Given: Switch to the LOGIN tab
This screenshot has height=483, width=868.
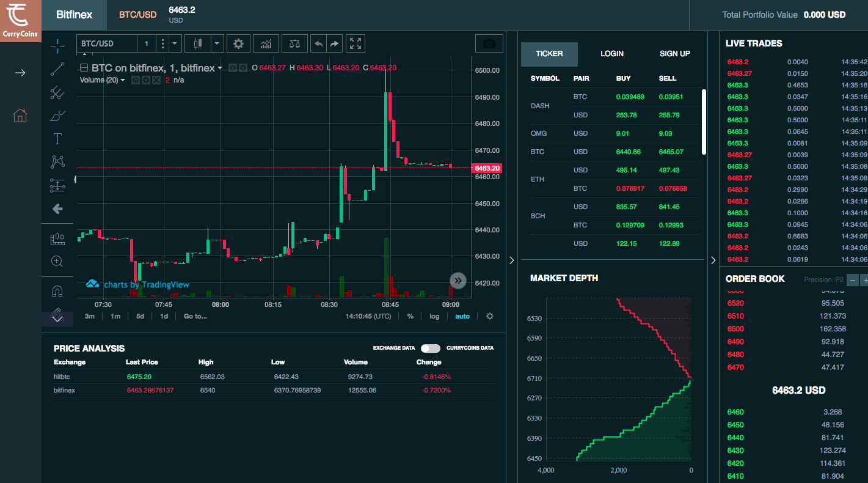Looking at the screenshot, I should 611,54.
